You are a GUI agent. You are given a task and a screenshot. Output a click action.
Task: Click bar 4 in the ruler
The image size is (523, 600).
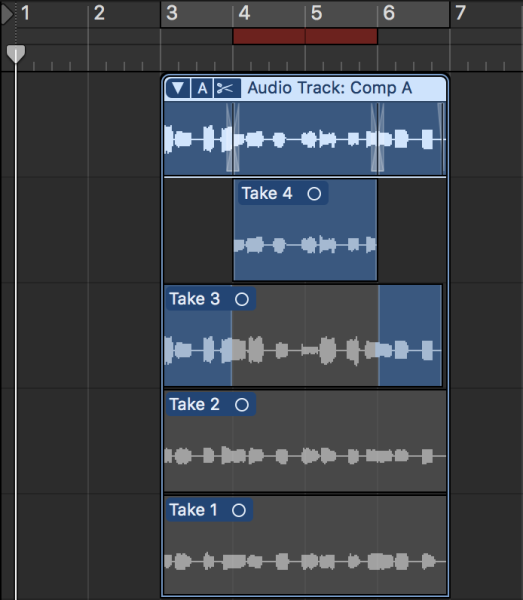pyautogui.click(x=244, y=13)
